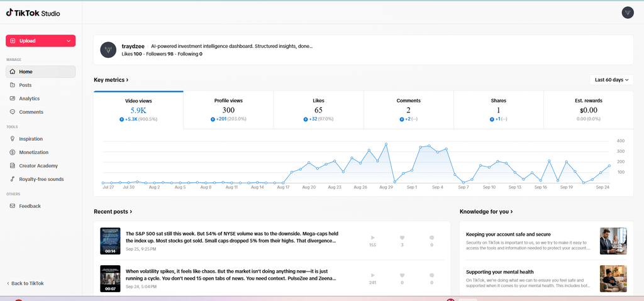The image size is (644, 301).
Task: Select the Shares metric tab
Action: 499,110
